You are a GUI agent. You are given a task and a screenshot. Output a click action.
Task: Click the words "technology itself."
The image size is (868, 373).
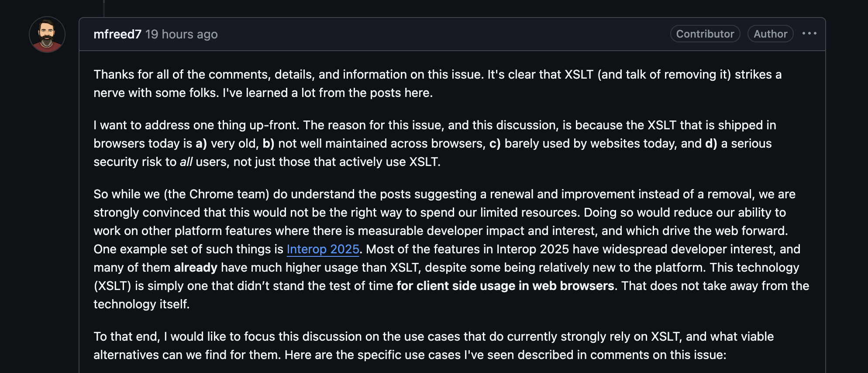click(141, 304)
